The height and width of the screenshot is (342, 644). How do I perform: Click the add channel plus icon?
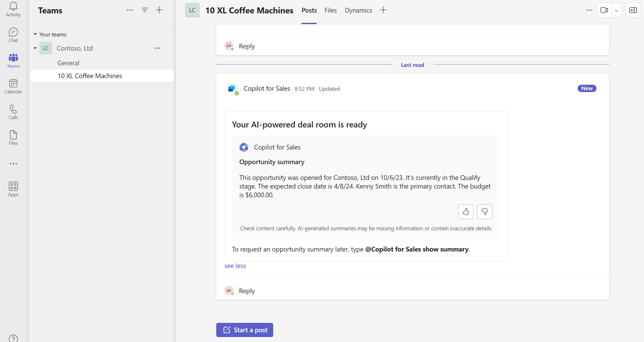[159, 10]
